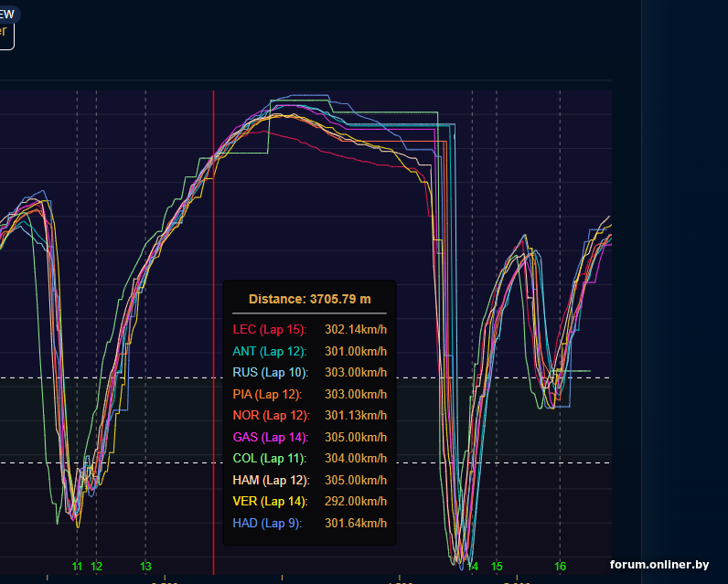Select LEC (Lap 15) row in tooltip
The width and height of the screenshot is (728, 584).
(x=309, y=329)
